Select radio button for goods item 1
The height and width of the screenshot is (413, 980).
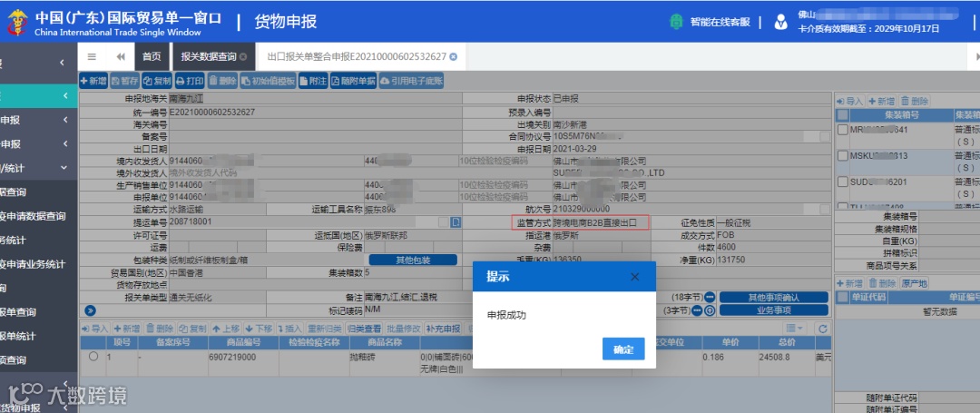tap(93, 357)
